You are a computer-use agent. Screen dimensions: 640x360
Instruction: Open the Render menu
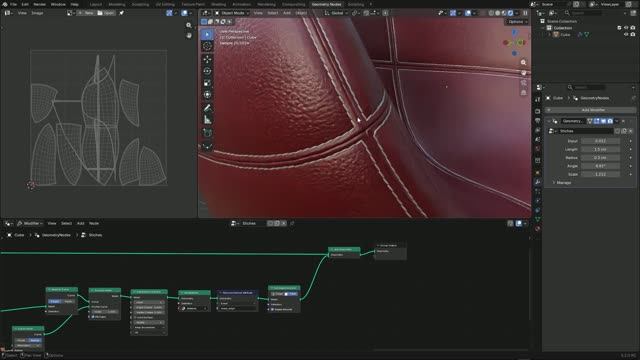(40, 4)
